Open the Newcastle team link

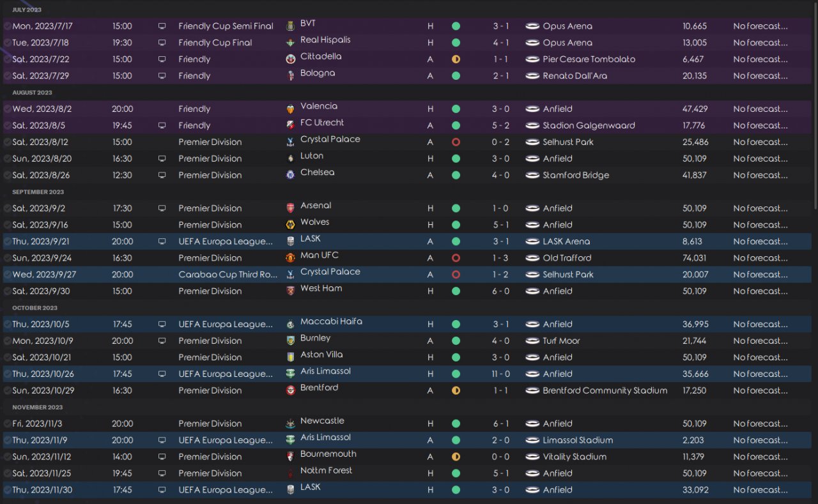point(322,421)
